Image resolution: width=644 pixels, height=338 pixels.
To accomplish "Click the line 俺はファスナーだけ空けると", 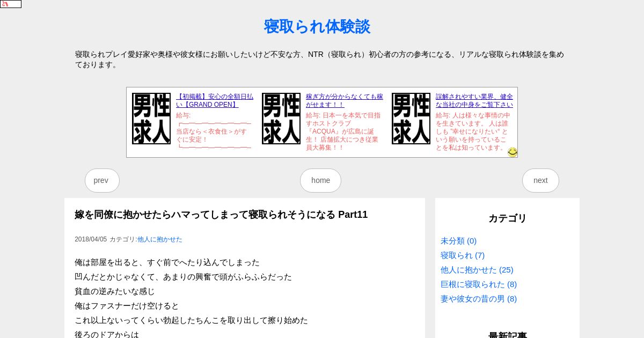I will coord(127,306).
